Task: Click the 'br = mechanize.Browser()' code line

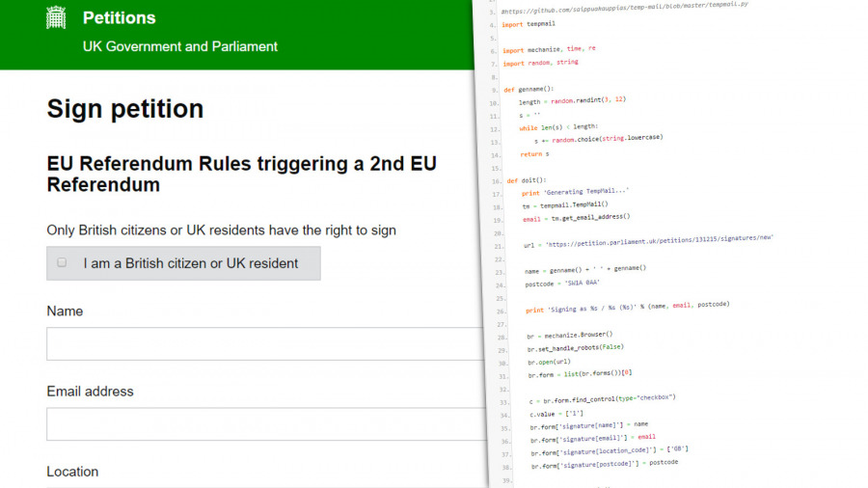Action: point(570,336)
